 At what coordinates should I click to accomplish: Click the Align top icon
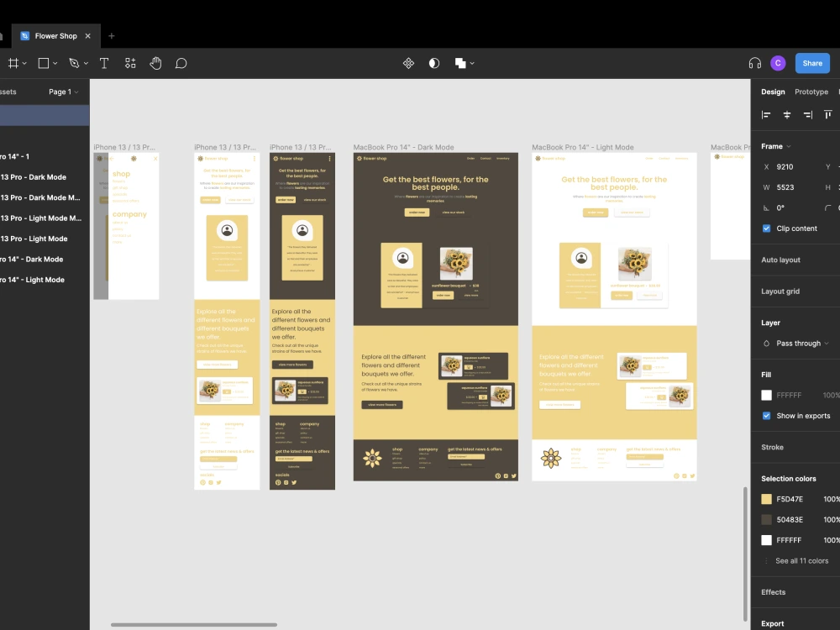click(x=827, y=114)
